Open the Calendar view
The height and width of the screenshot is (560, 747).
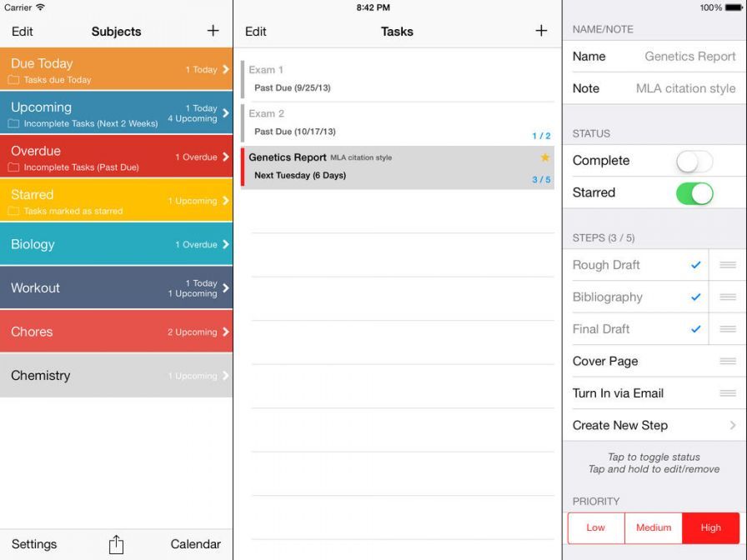pos(196,544)
